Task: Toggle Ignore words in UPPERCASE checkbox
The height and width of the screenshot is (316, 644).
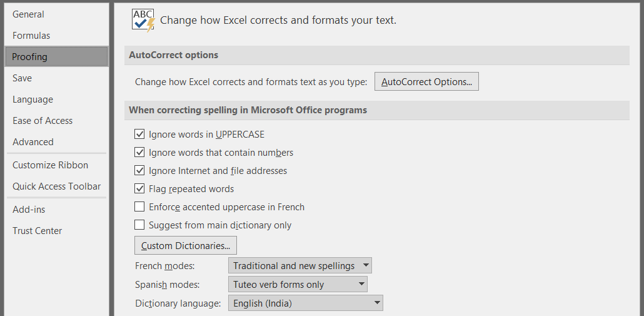Action: (x=139, y=134)
